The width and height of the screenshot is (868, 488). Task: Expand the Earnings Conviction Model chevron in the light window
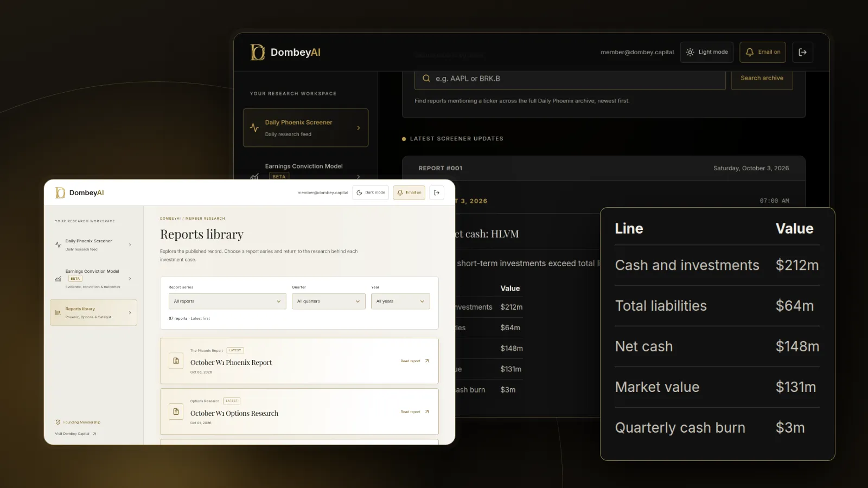pyautogui.click(x=130, y=279)
